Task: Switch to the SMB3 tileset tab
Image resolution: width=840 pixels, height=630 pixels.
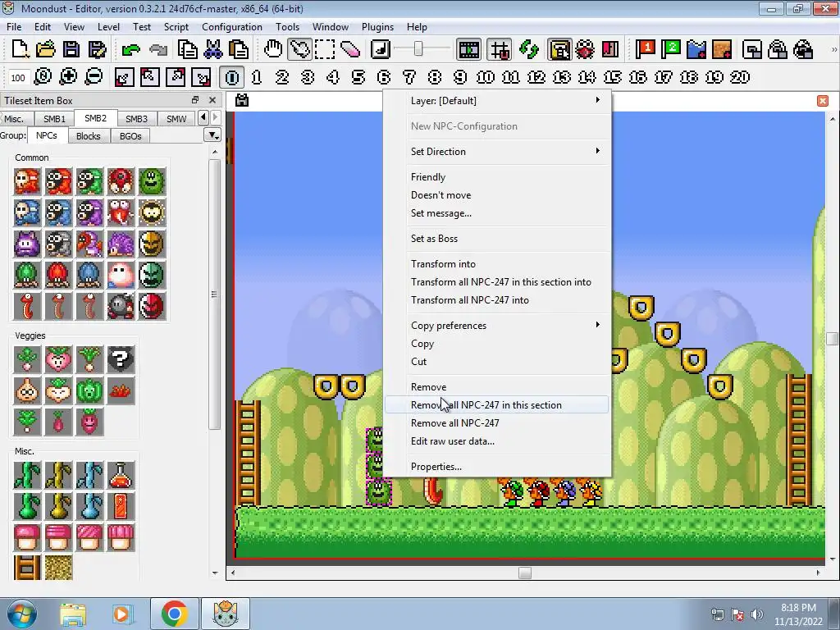Action: click(x=136, y=119)
